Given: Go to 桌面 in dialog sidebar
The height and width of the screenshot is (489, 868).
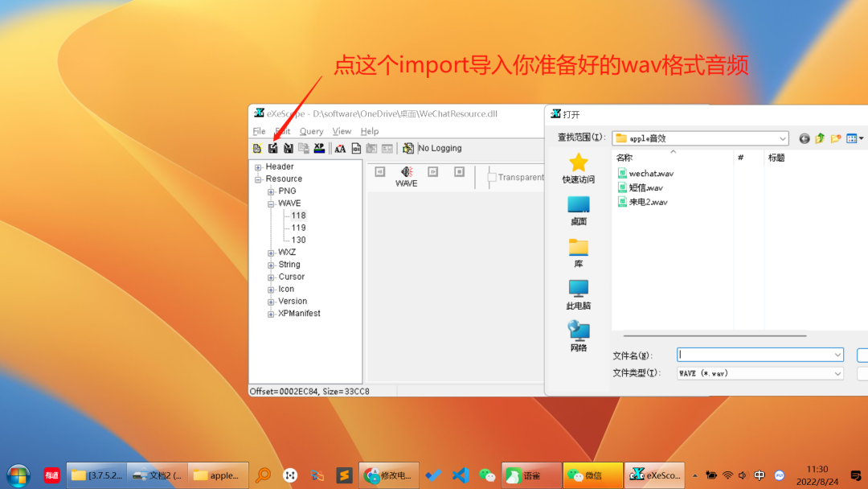Looking at the screenshot, I should (578, 211).
